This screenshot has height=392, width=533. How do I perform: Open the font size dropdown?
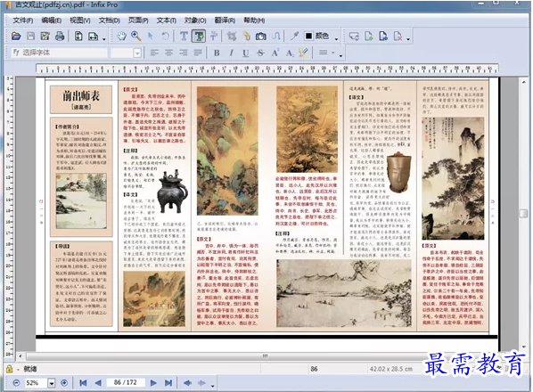137,53
